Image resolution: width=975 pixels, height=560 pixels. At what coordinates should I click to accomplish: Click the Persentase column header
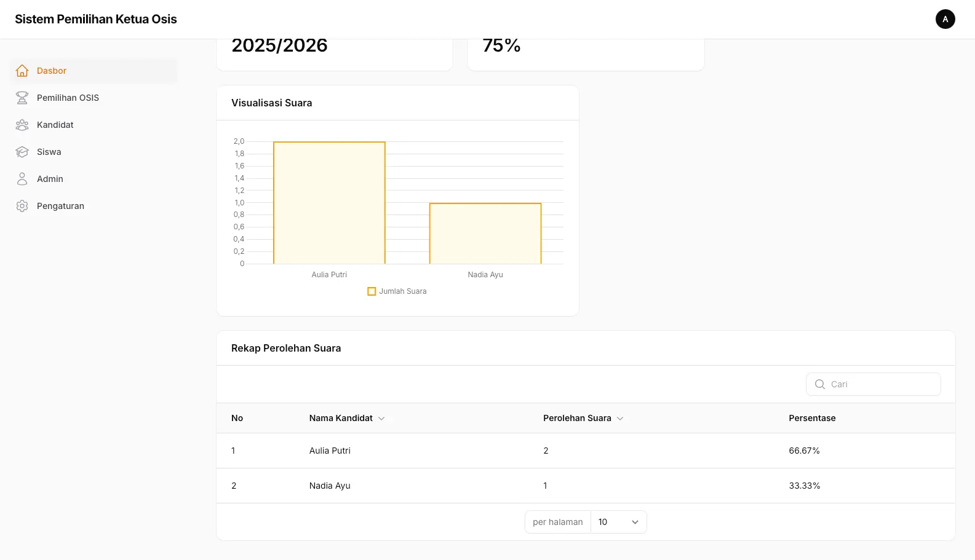click(x=812, y=418)
